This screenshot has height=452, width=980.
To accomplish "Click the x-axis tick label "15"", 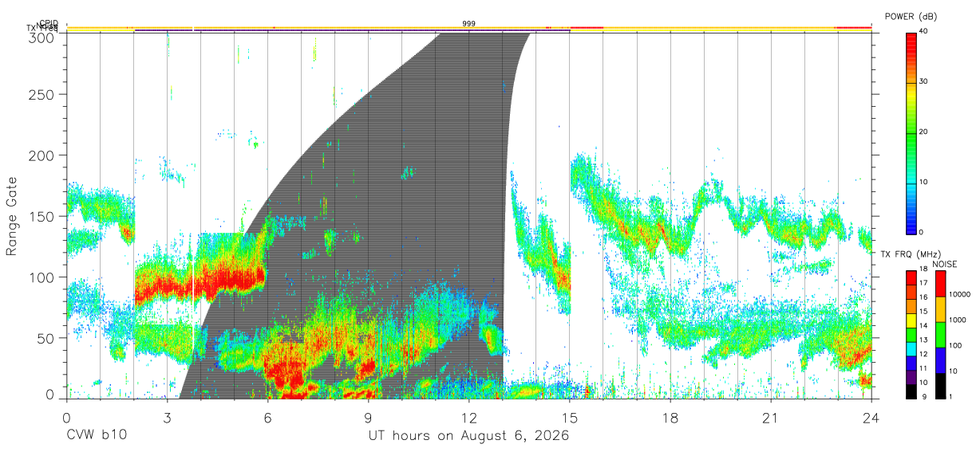I will (x=570, y=418).
